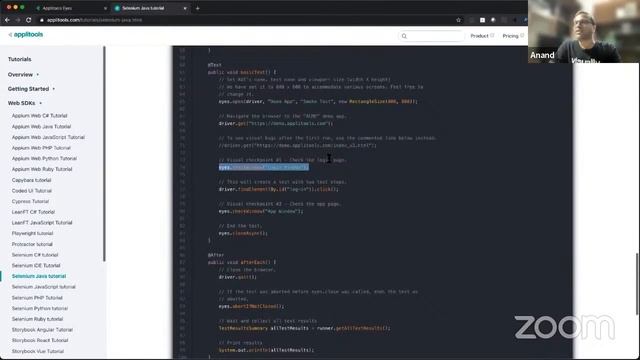Expand the Getting Started section
Image resolution: width=640 pixels, height=360 pixels.
pyautogui.click(x=31, y=89)
